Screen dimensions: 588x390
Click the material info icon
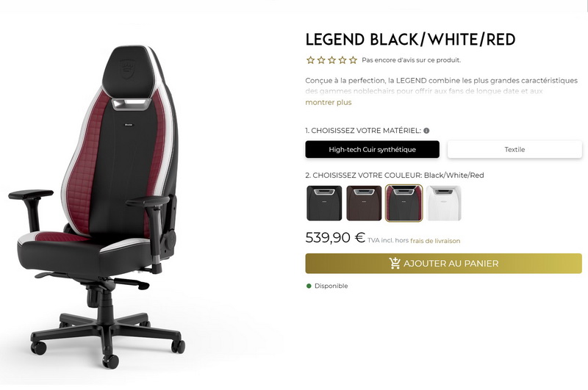tap(426, 131)
